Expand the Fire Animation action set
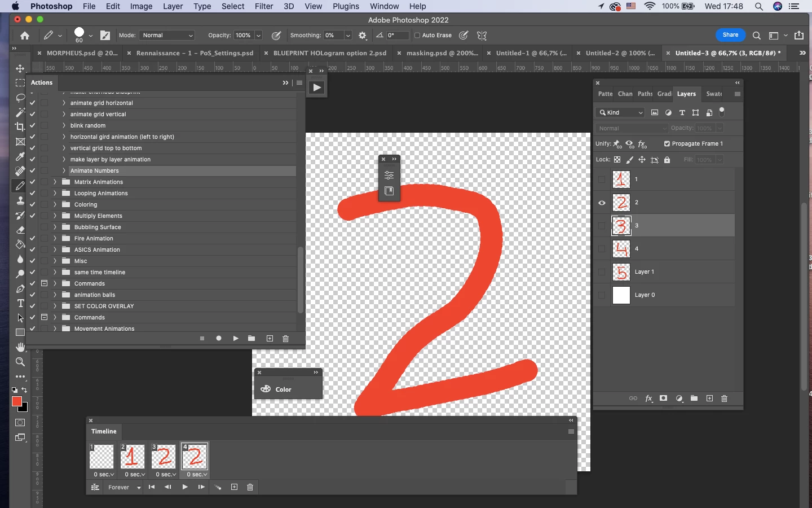Screen dimensions: 812x508 click(x=55, y=238)
